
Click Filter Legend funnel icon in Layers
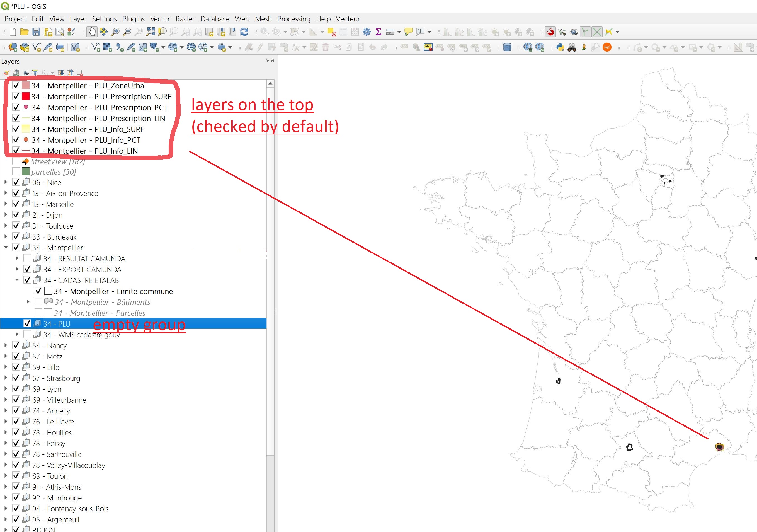(x=35, y=72)
